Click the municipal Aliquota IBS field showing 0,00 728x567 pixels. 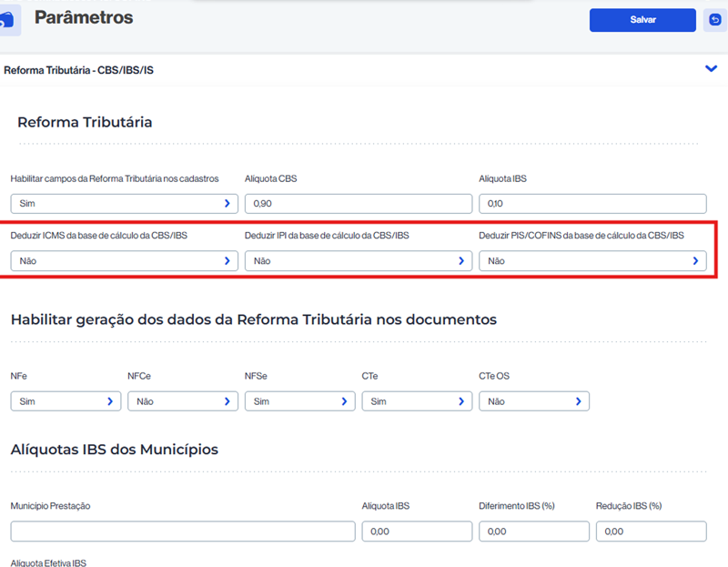pyautogui.click(x=417, y=532)
